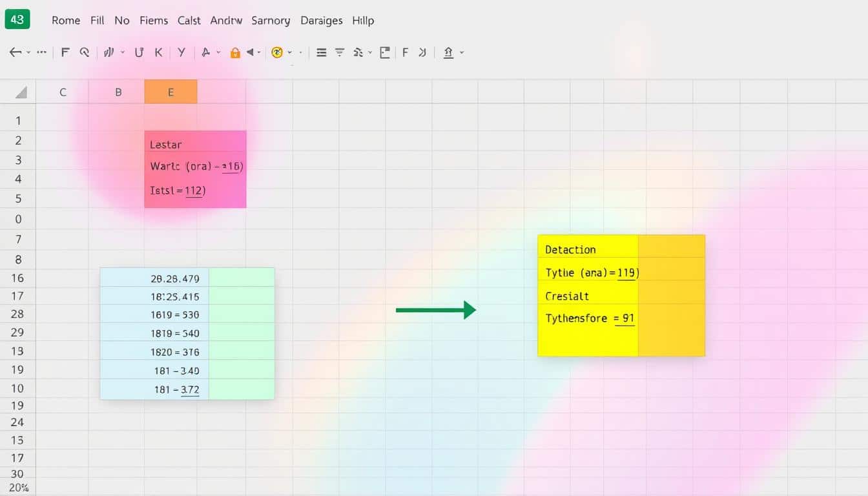
Task: Open the Fiems menu
Action: (x=153, y=21)
